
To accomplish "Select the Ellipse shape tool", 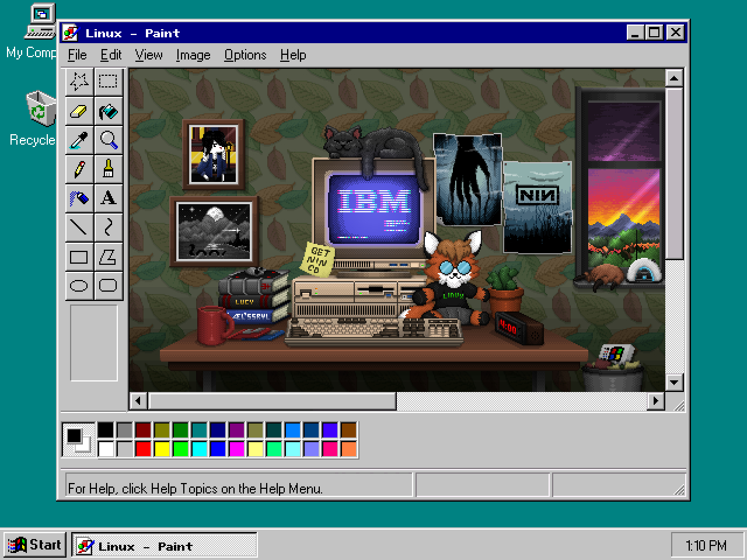I will pyautogui.click(x=79, y=286).
